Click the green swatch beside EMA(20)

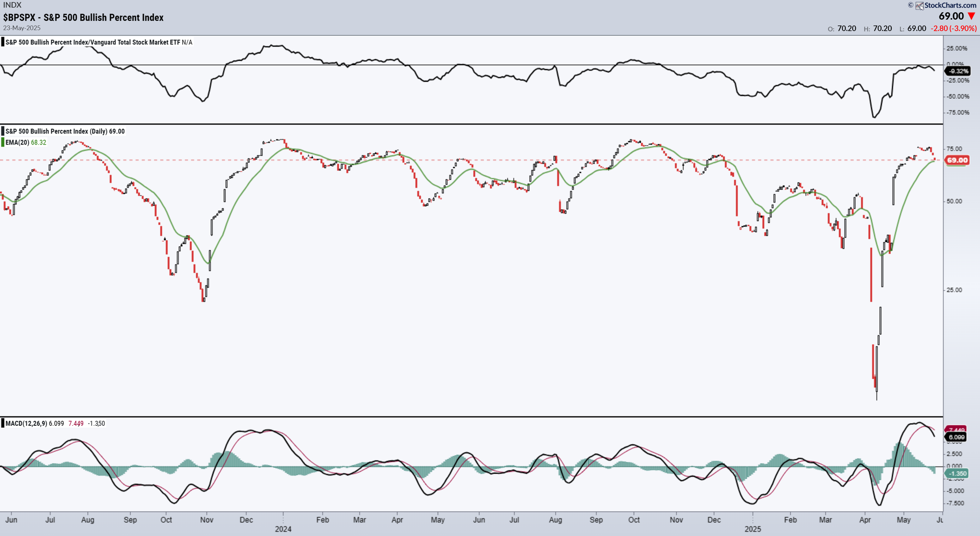(x=2, y=143)
